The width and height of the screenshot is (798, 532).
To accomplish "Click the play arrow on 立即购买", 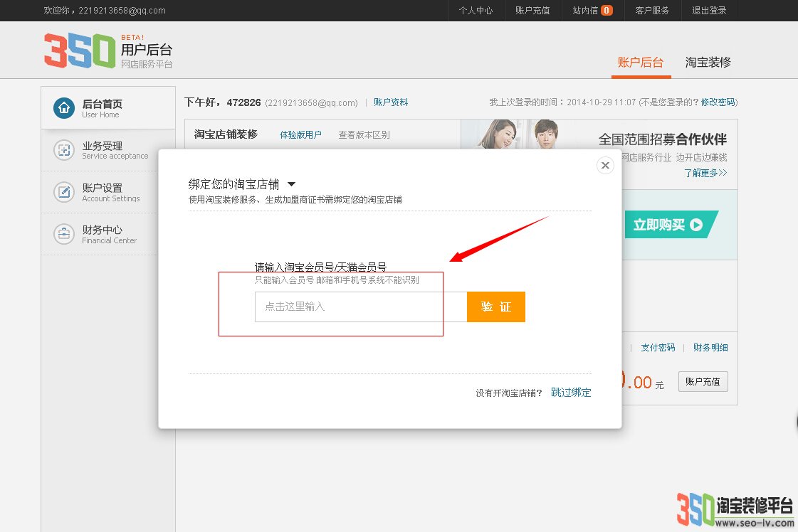I will tap(696, 224).
